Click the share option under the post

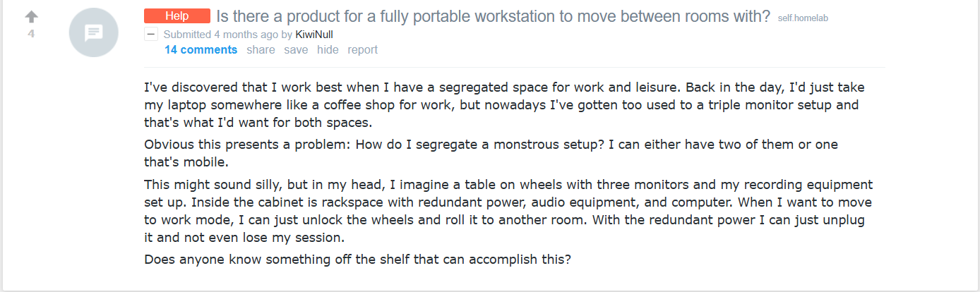tap(261, 49)
